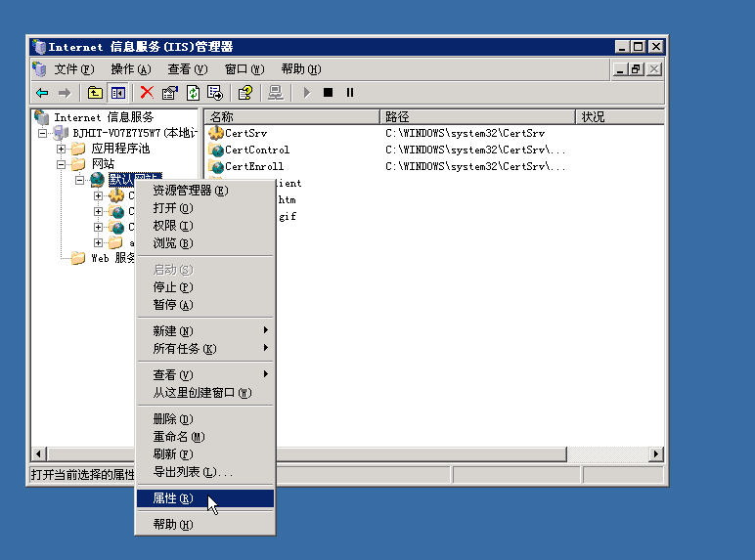Click the Back arrow toolbar icon
Image resolution: width=755 pixels, height=560 pixels.
tap(42, 93)
